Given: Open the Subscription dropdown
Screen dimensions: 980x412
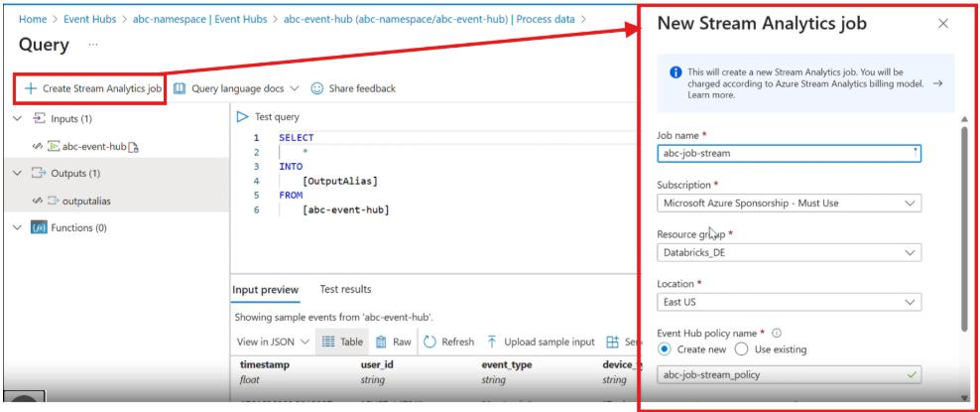Looking at the screenshot, I should tap(789, 203).
